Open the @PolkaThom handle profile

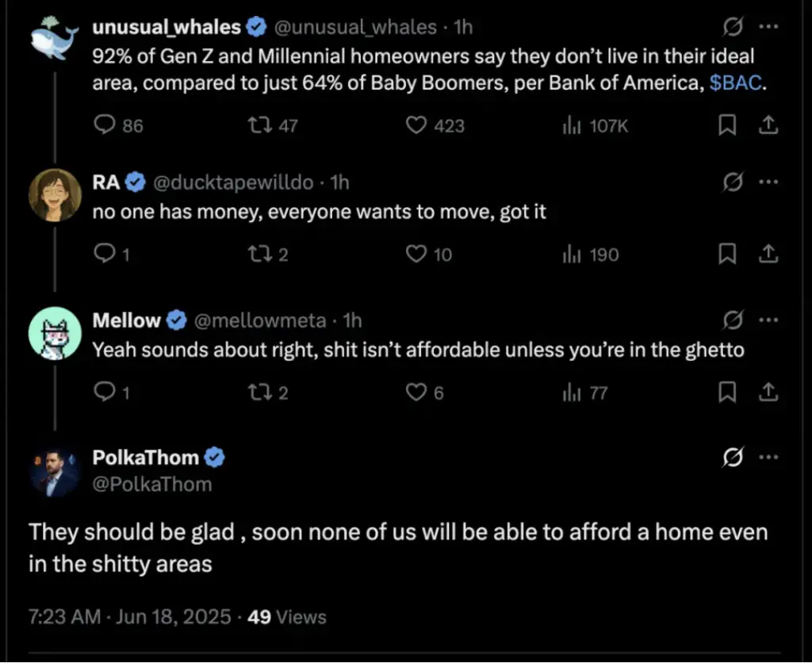coord(152,485)
